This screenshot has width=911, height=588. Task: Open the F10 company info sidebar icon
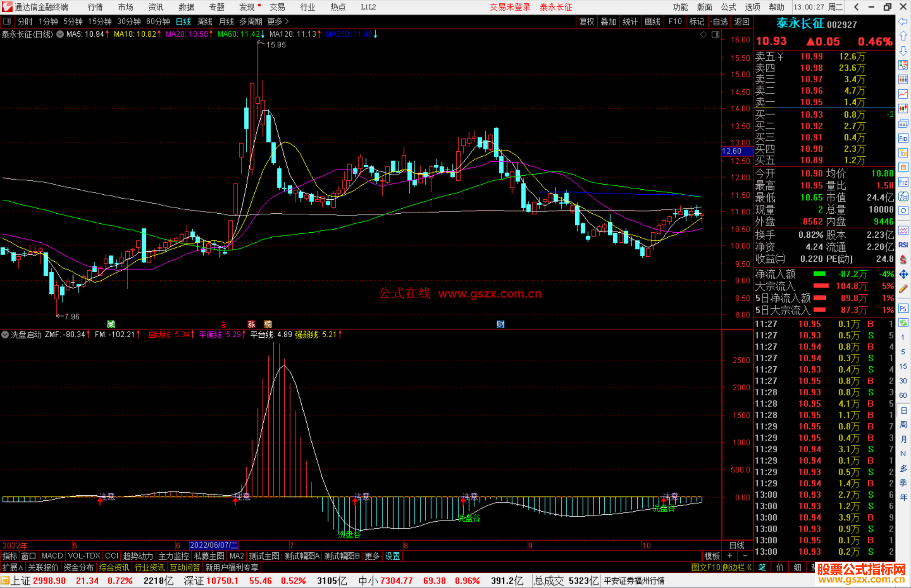point(903,138)
